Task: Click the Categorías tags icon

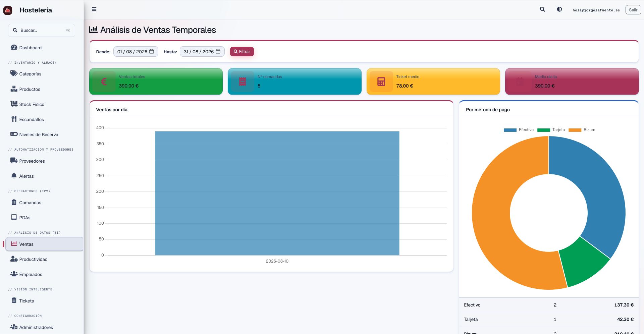Action: point(14,73)
